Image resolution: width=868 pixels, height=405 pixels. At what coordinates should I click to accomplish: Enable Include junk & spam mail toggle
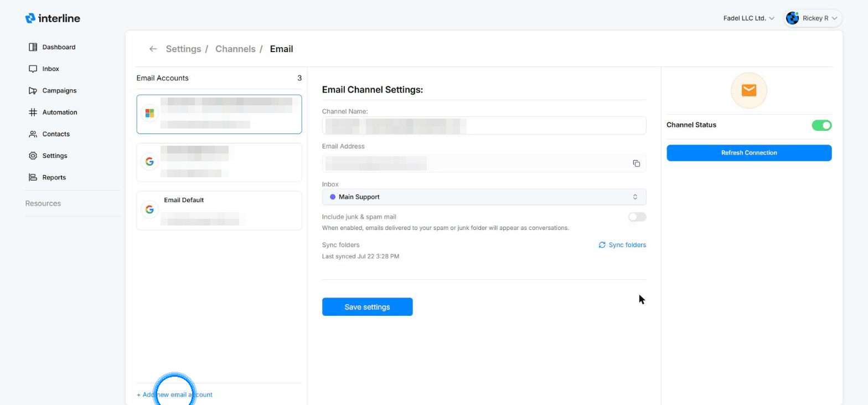637,217
